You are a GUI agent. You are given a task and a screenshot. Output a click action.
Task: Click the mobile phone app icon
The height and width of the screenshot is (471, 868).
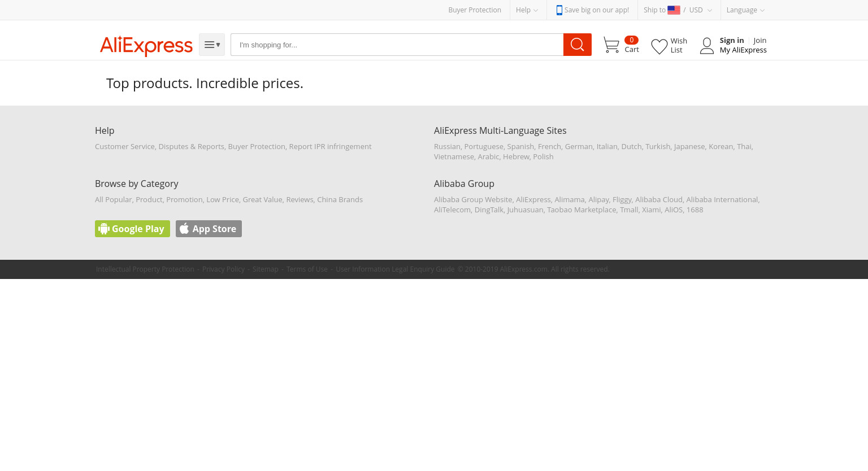coord(559,10)
